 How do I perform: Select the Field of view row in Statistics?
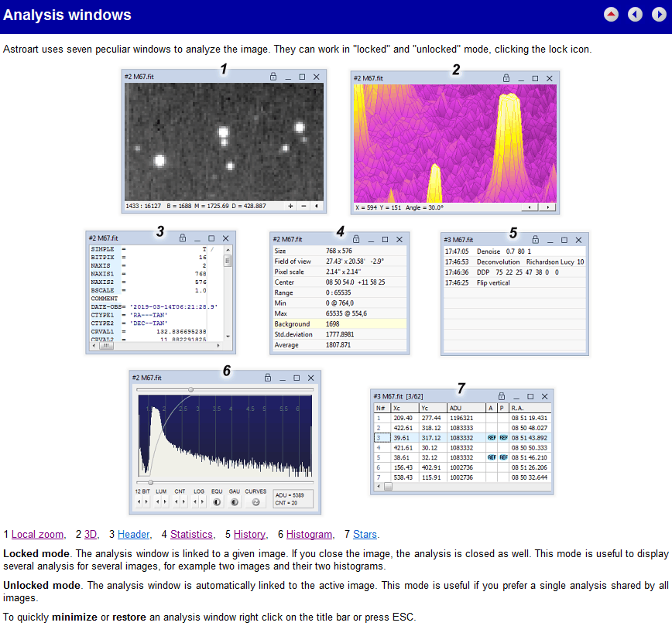[339, 262]
